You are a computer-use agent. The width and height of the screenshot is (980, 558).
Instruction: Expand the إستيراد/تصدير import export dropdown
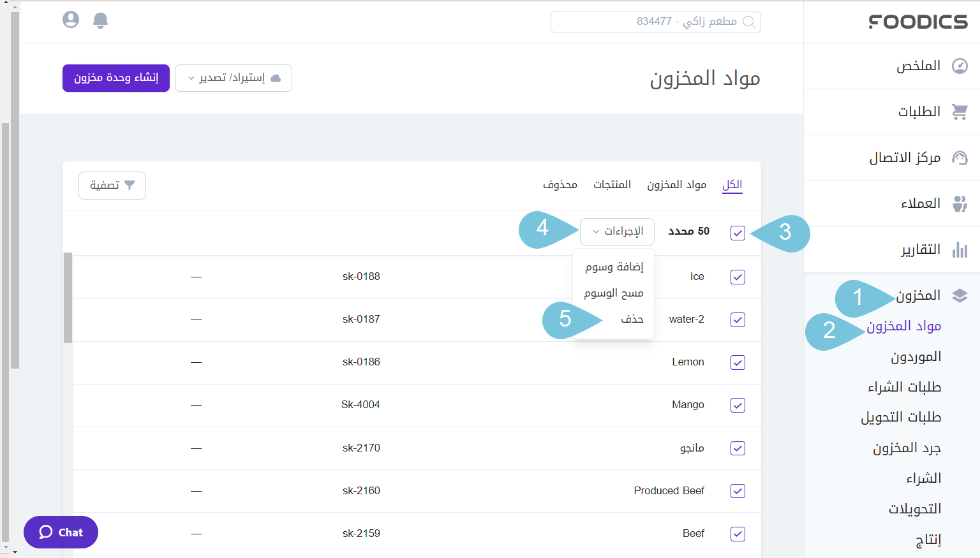(233, 78)
